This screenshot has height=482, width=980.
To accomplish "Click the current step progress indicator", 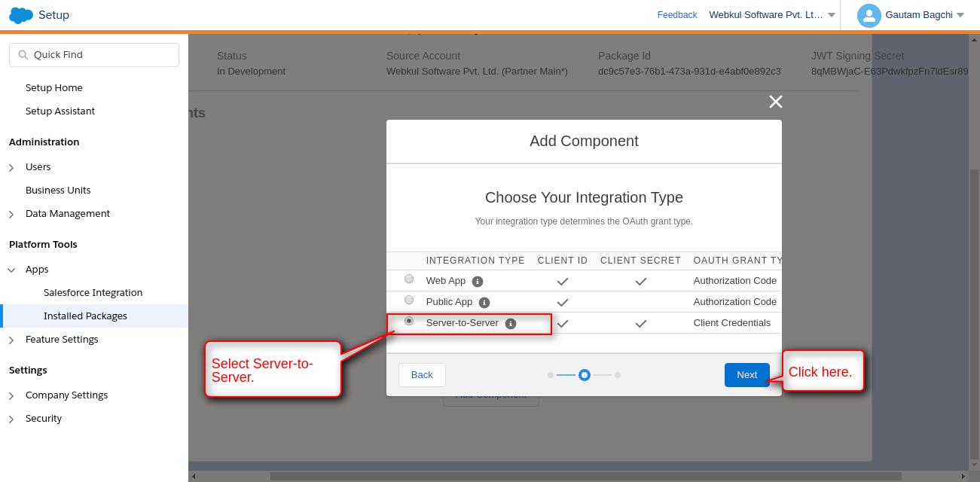I will tap(585, 375).
